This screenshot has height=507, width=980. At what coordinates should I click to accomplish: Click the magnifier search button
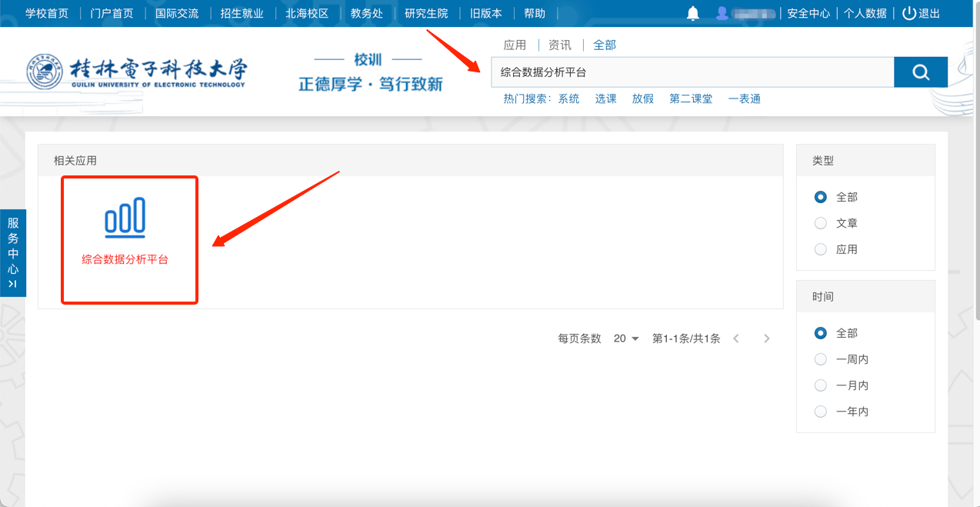click(x=921, y=72)
